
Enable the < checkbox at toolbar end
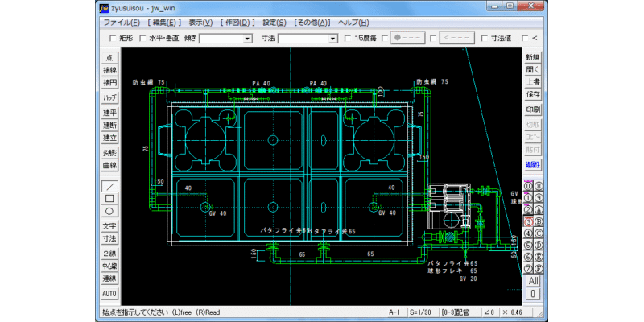tap(525, 38)
